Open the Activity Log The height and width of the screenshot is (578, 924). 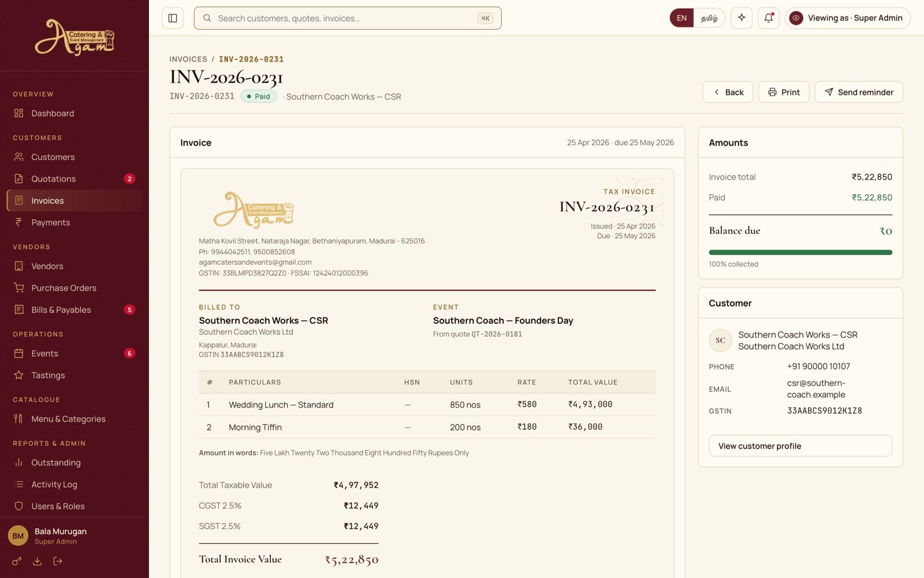[x=74, y=484]
